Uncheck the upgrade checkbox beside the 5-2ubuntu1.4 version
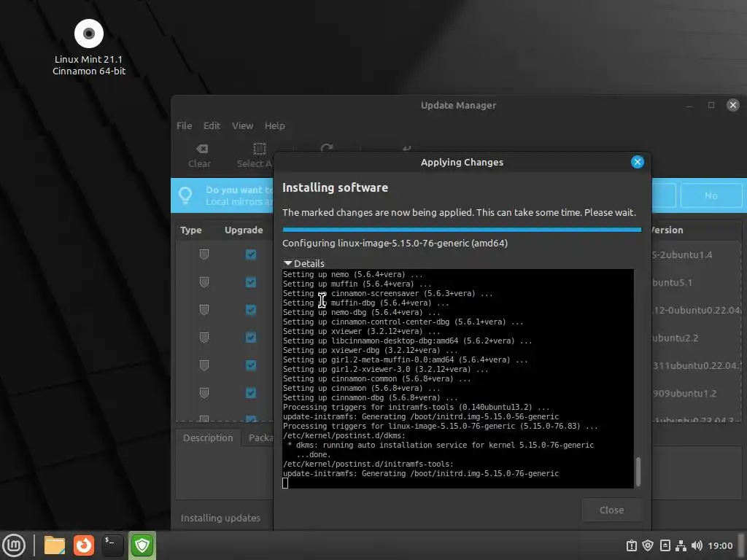This screenshot has height=560, width=747. (251, 254)
